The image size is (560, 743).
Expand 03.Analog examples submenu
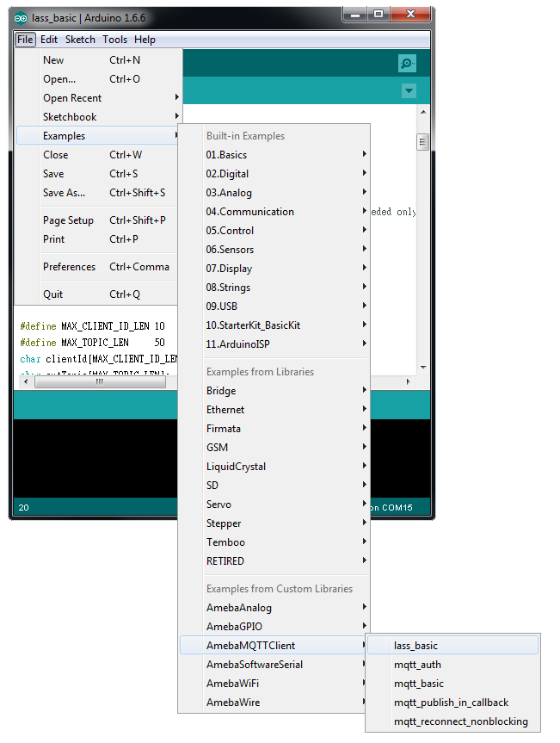click(x=274, y=193)
